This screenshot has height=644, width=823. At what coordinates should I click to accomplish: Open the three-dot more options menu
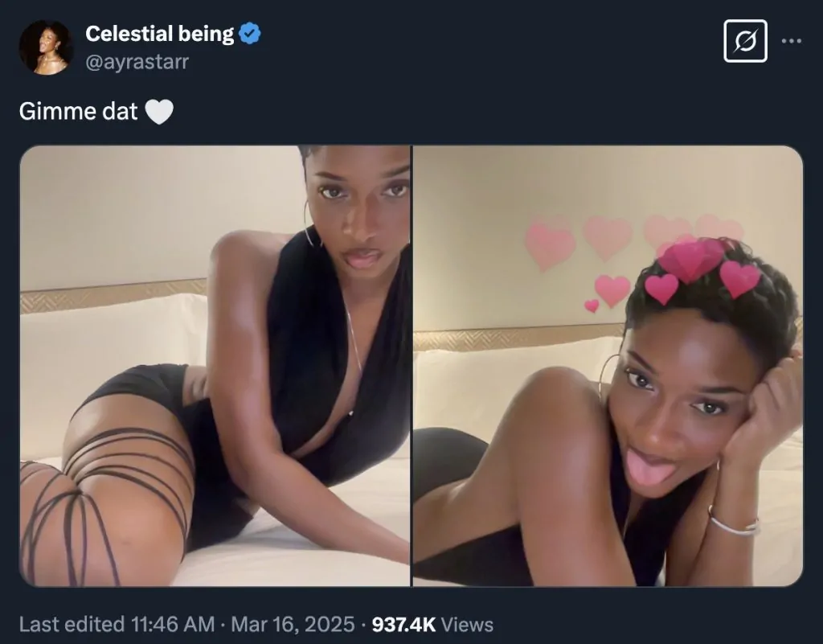click(x=792, y=42)
